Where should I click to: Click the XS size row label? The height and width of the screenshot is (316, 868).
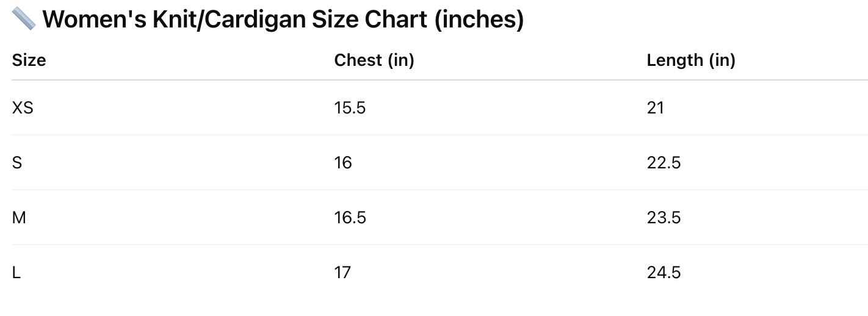[x=23, y=108]
